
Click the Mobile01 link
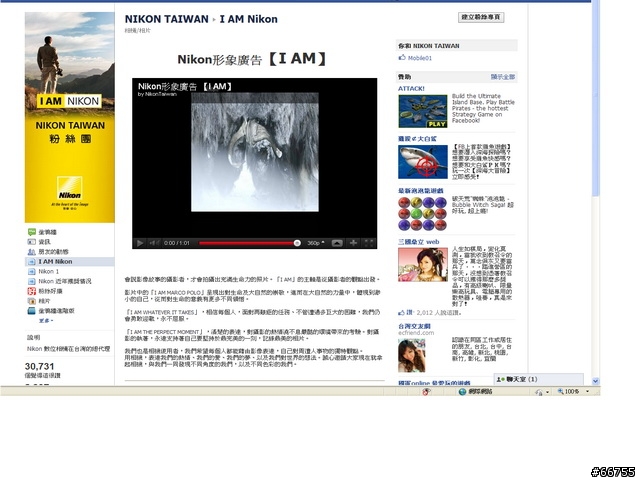420,58
